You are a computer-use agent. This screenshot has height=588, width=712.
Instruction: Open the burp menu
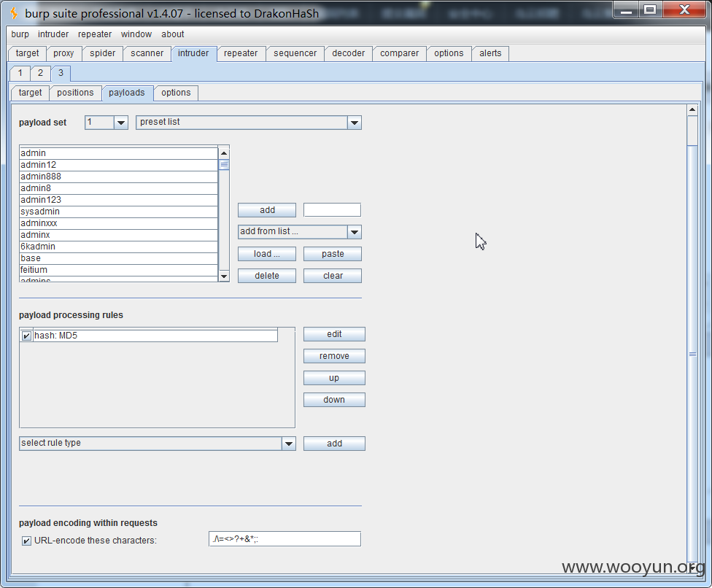coord(20,34)
